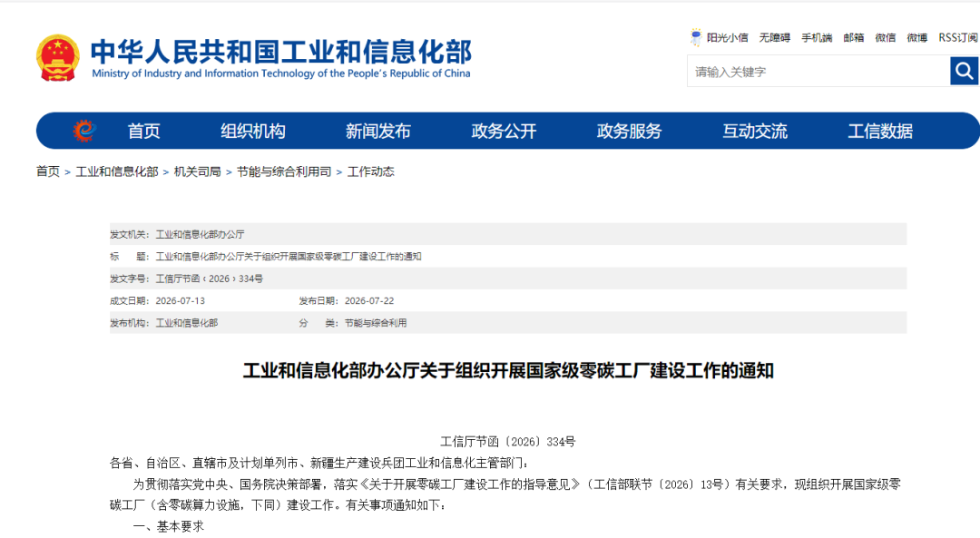Open the 组织机构 menu

(x=253, y=132)
